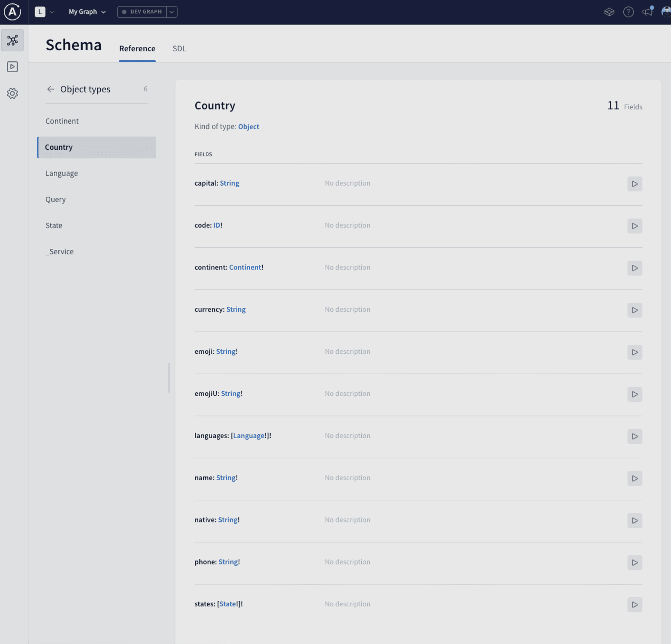Image resolution: width=671 pixels, height=644 pixels.
Task: Expand the languages Language field details
Action: (x=634, y=436)
